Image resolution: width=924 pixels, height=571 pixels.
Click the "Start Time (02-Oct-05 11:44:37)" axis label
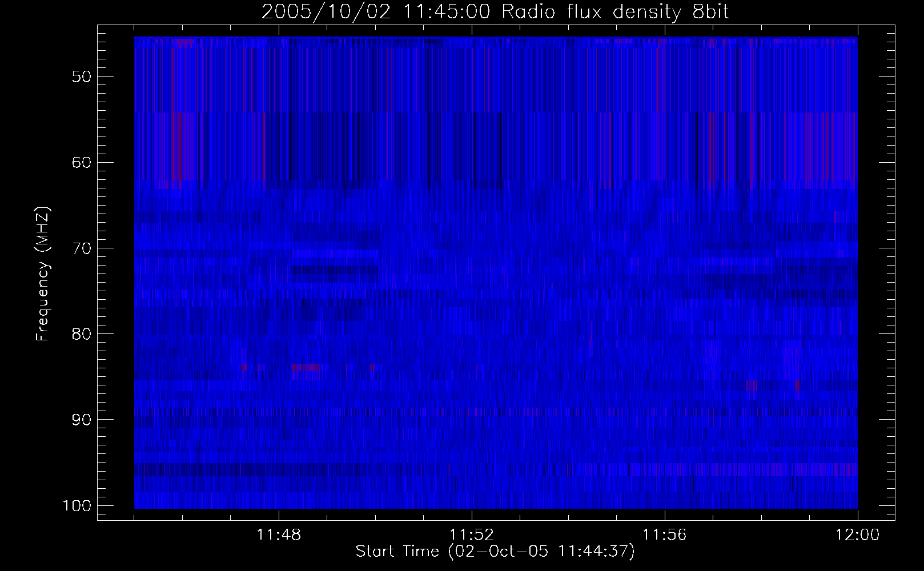pyautogui.click(x=495, y=552)
